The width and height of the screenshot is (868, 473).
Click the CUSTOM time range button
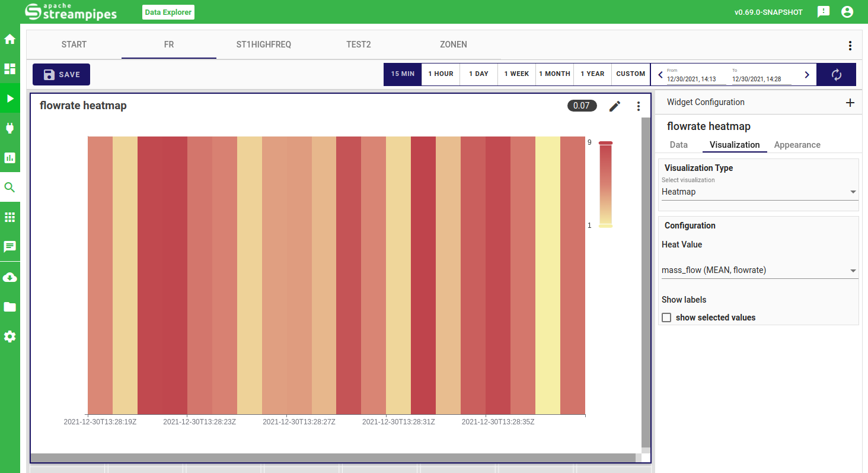click(630, 74)
